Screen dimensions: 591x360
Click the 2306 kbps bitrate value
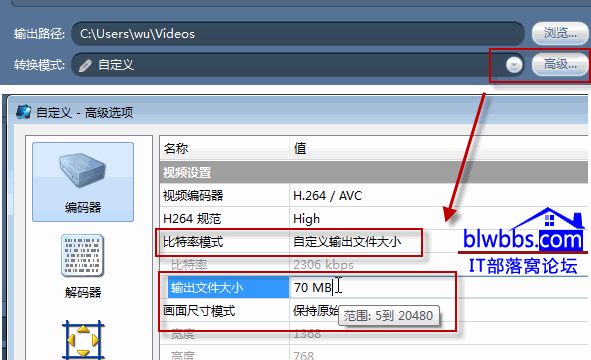click(323, 265)
